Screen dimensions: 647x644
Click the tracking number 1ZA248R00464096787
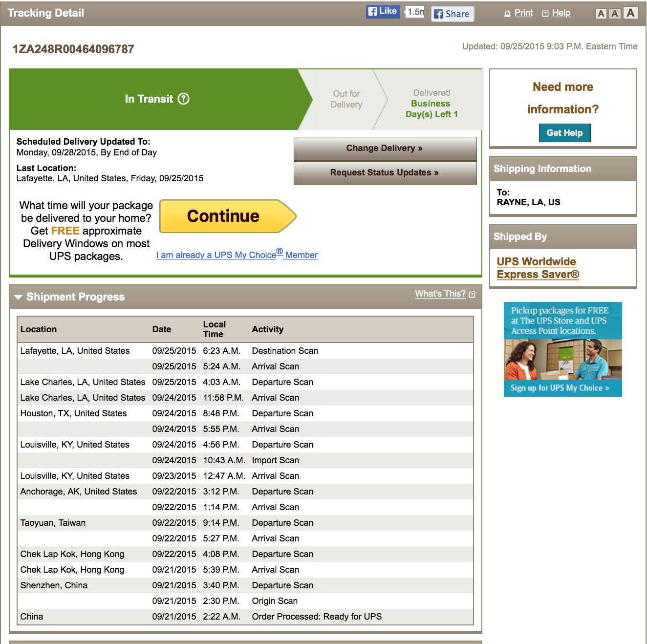[x=73, y=49]
